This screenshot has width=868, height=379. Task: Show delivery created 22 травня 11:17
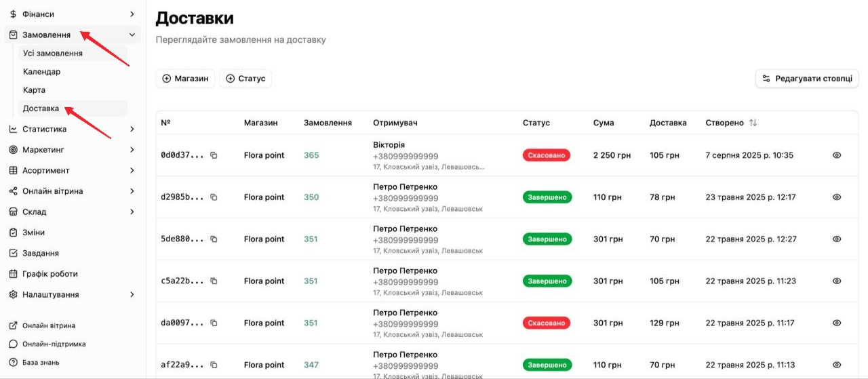click(x=836, y=323)
